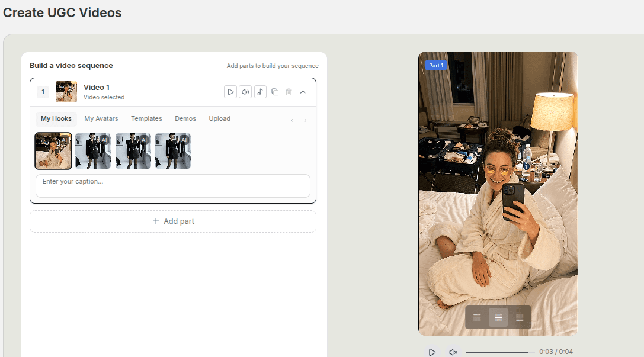
Task: Click the caption input field
Action: (x=172, y=185)
